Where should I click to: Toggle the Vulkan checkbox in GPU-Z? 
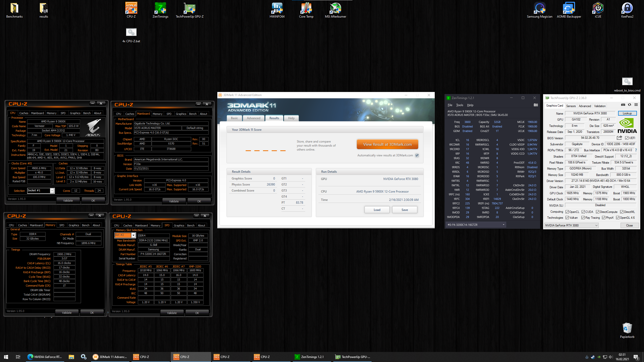point(567,218)
